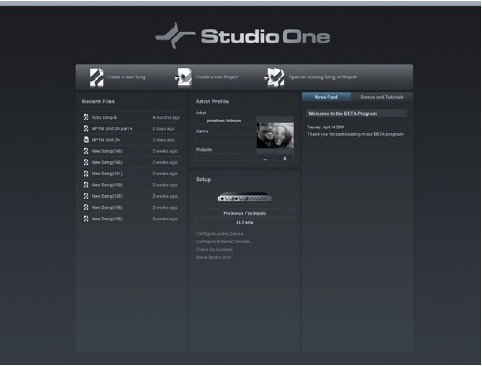Screen dimensions: 482x366
Task: Click the Artist name field
Action: click(224, 121)
